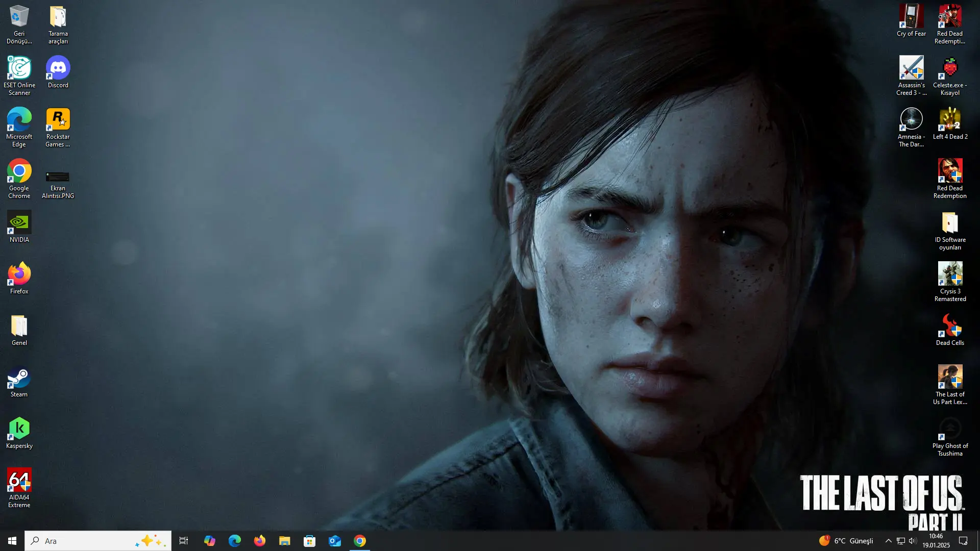The width and height of the screenshot is (980, 551).
Task: Open the 6°C Güneşli weather widget
Action: [846, 541]
